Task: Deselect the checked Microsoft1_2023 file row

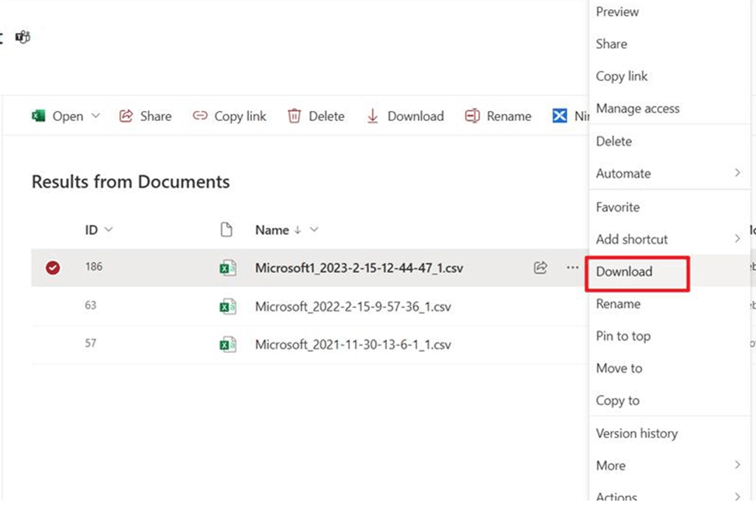Action: click(53, 268)
